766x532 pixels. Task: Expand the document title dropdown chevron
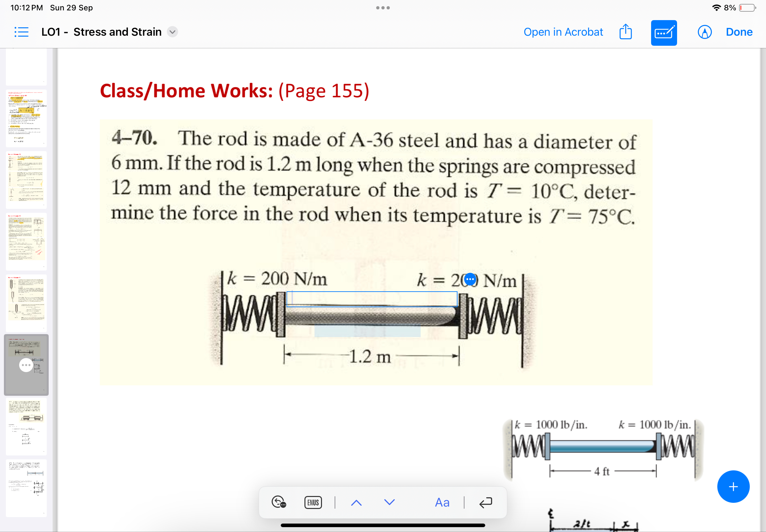(172, 32)
